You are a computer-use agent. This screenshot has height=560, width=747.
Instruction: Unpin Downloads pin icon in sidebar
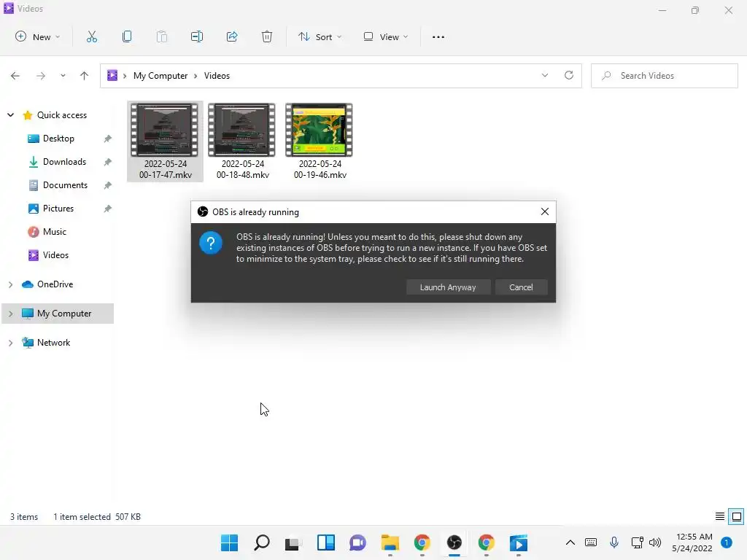[x=108, y=162]
